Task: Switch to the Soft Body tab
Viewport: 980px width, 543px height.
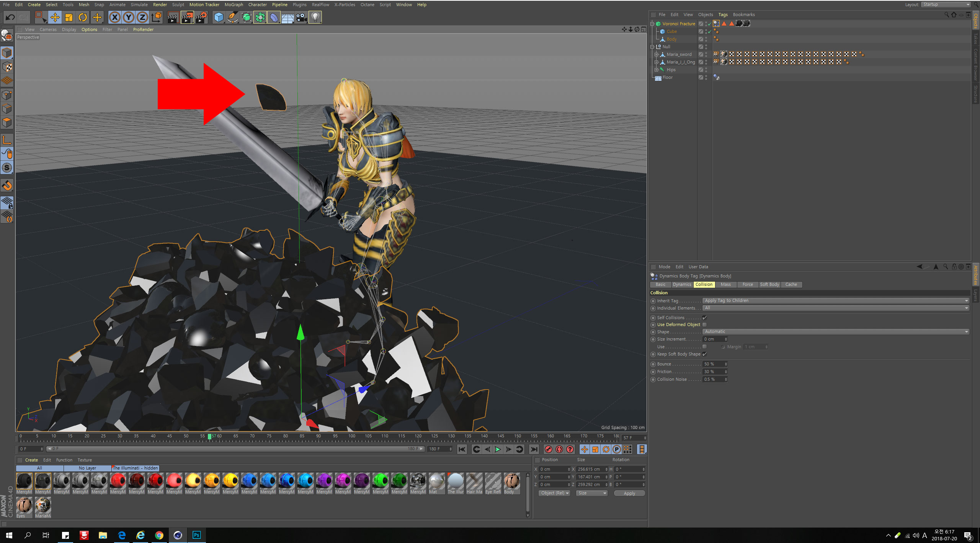Action: (x=769, y=284)
